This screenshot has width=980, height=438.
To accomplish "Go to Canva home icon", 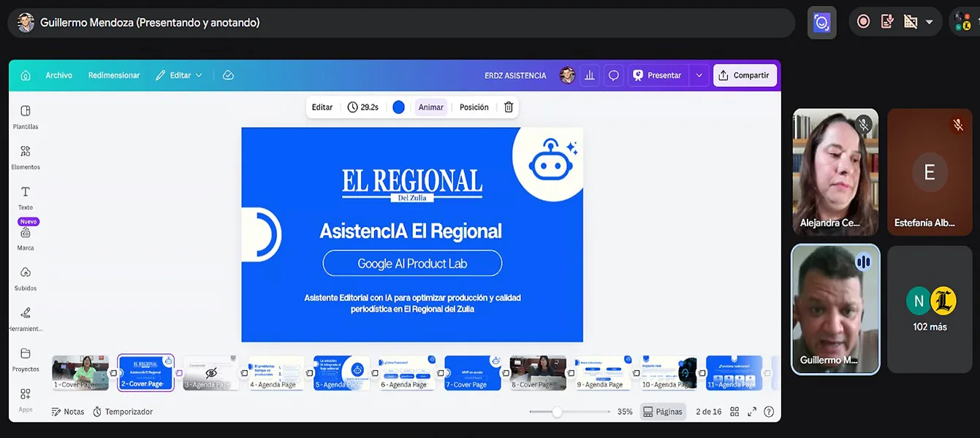I will click(x=26, y=75).
